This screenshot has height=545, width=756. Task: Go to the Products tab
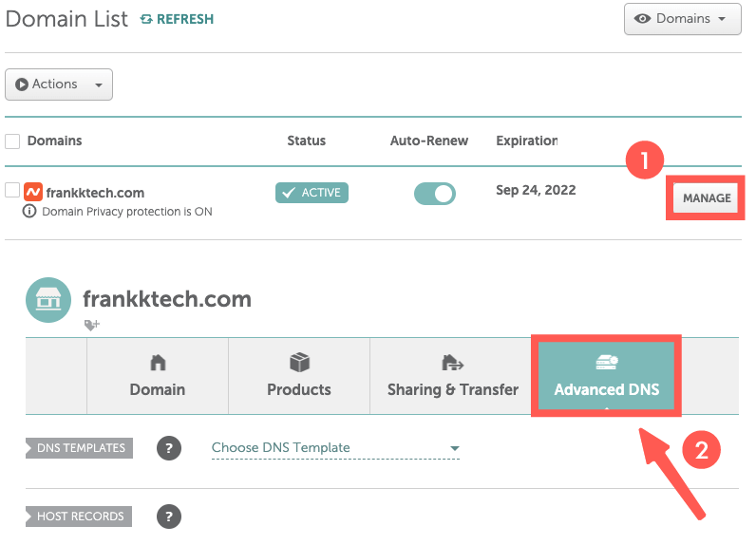pos(299,375)
